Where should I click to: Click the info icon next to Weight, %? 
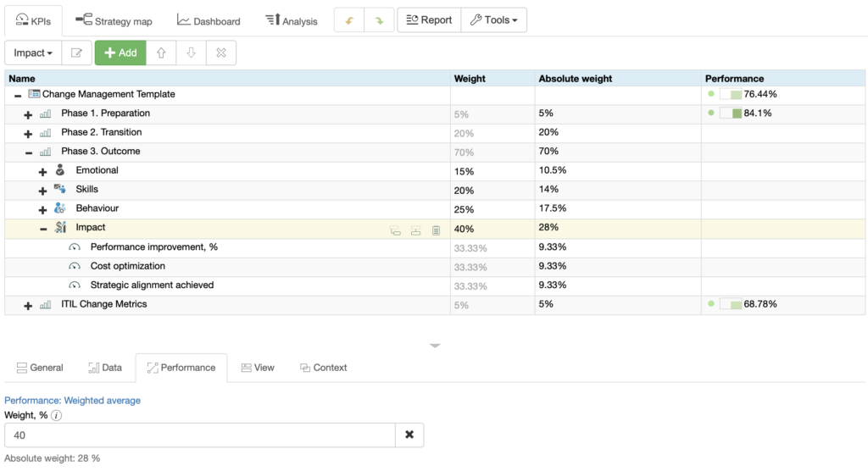pos(56,416)
